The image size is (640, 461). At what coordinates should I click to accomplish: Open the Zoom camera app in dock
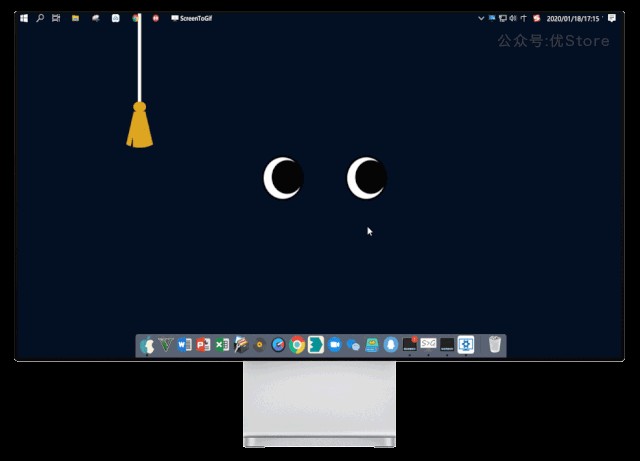pyautogui.click(x=335, y=345)
